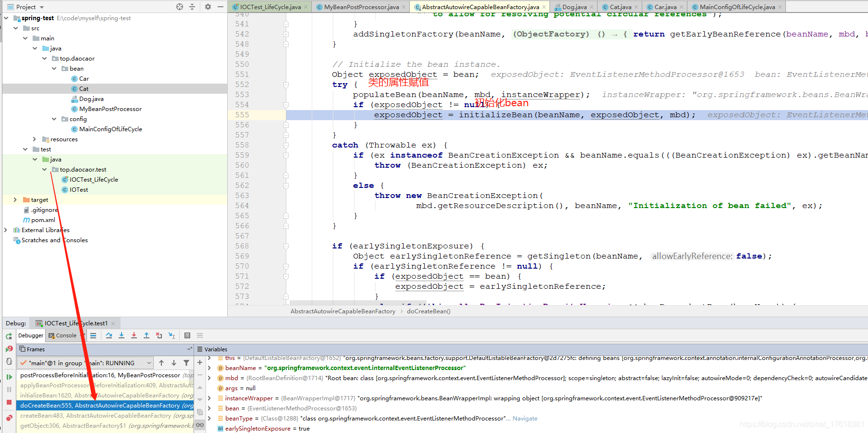Open pom.xml in project tree
The width and height of the screenshot is (868, 433).
pos(43,220)
